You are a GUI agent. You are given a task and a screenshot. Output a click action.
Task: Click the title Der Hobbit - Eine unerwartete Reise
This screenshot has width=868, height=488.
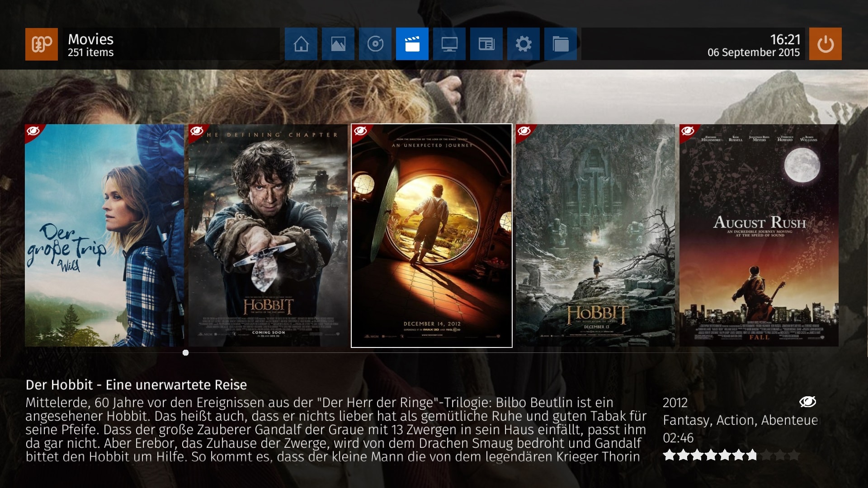coord(136,385)
